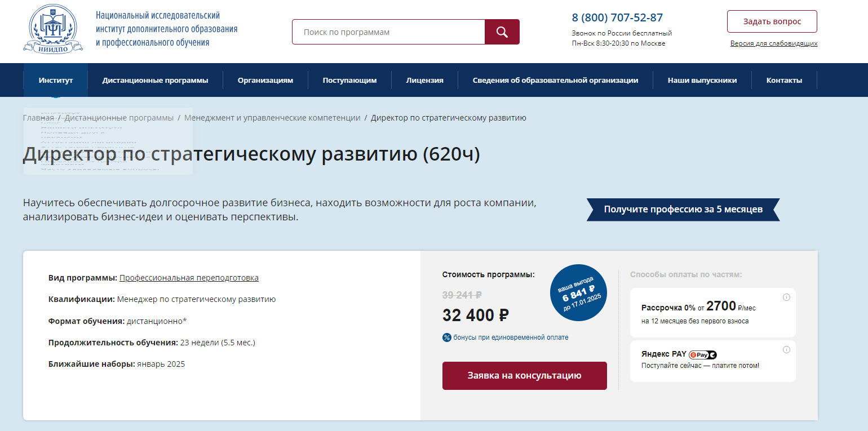This screenshot has width=868, height=431.
Task: Click the Задать вопрос button
Action: [772, 21]
